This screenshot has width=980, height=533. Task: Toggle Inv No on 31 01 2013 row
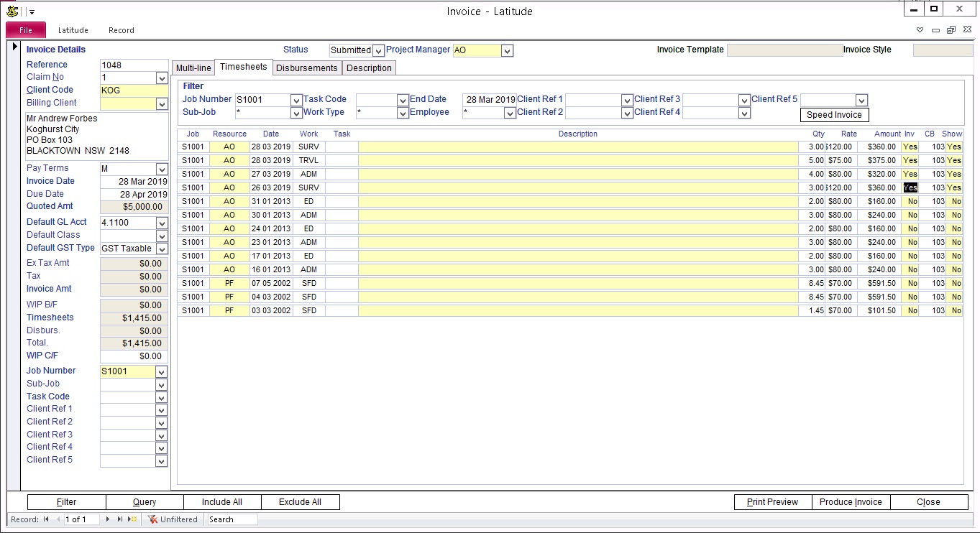coord(910,201)
